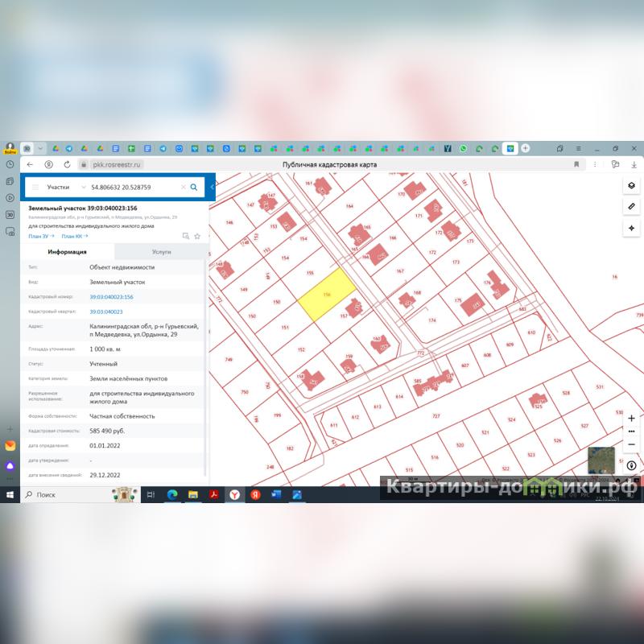
Task: Select the ruler measurement tool
Action: [x=631, y=207]
